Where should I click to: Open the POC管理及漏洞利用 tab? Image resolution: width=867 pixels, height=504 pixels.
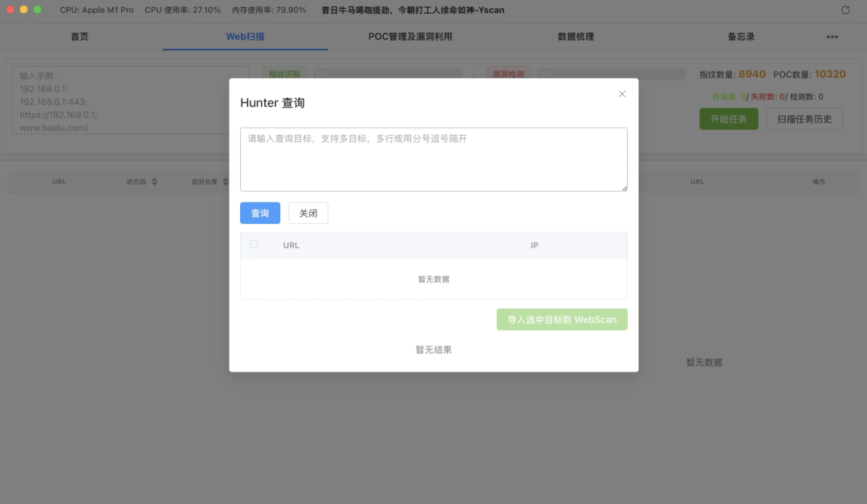410,36
